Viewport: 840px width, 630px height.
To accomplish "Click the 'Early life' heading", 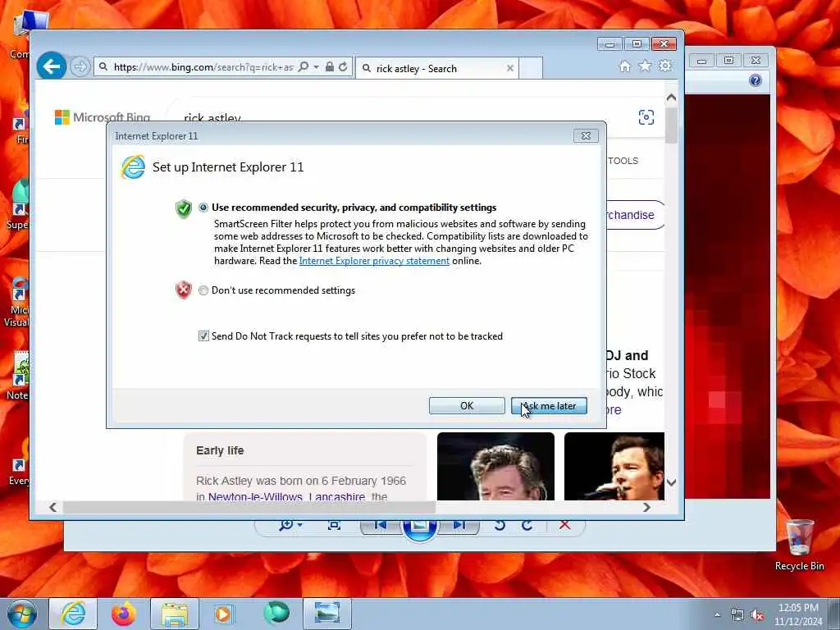I will click(x=220, y=450).
